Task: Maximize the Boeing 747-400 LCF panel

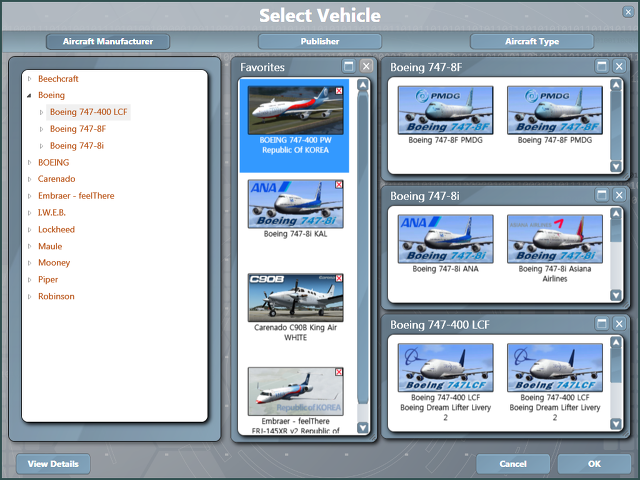Action: [602, 324]
